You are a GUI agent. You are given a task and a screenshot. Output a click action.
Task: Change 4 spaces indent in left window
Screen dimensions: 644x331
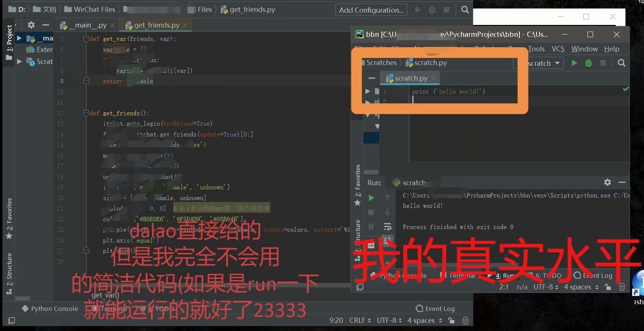[x=424, y=320]
